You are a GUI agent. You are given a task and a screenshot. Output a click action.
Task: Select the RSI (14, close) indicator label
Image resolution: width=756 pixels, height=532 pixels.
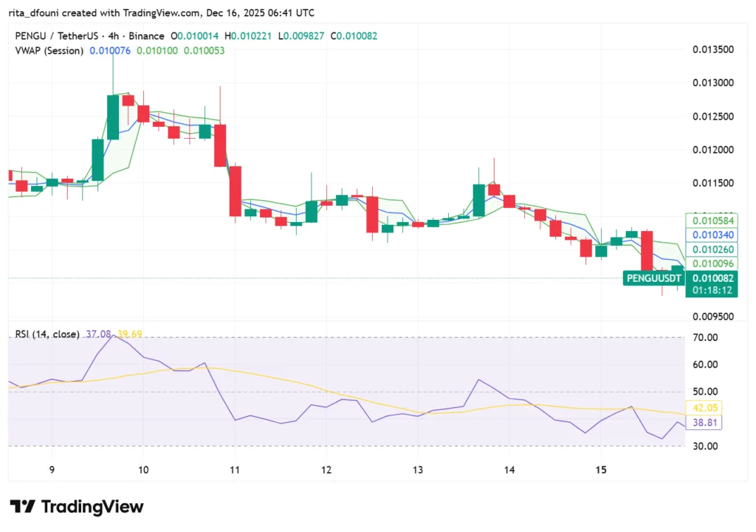tap(49, 334)
